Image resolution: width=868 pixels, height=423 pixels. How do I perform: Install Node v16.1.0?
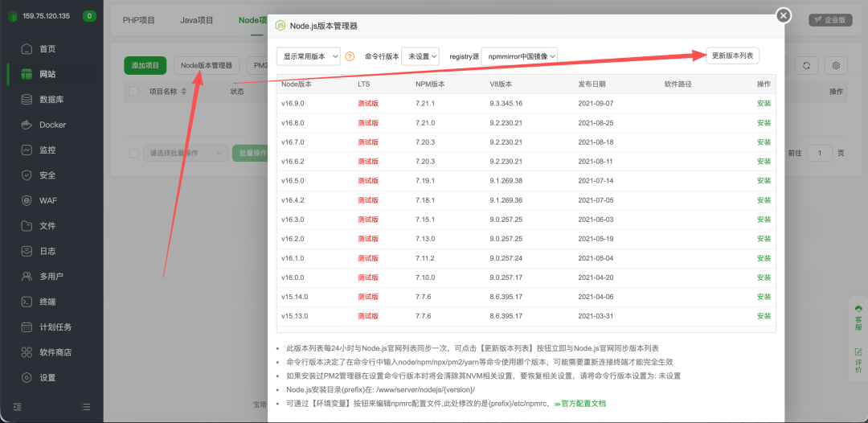click(764, 258)
